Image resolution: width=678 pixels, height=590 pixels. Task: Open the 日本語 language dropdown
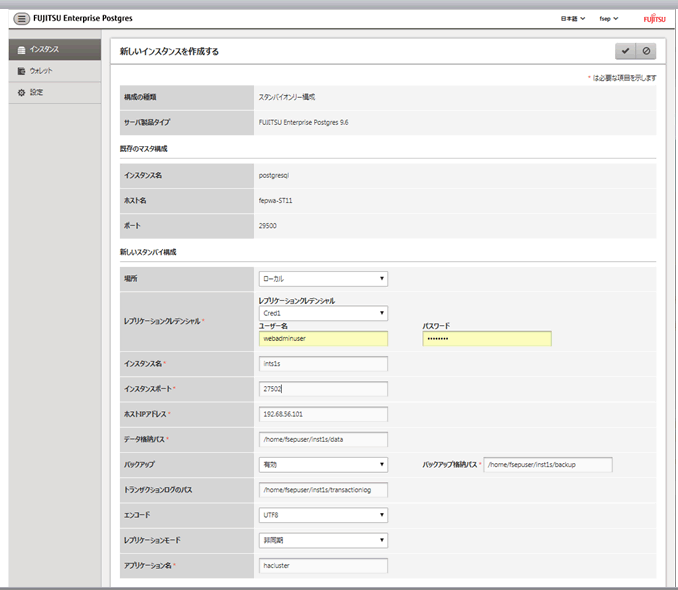[573, 19]
